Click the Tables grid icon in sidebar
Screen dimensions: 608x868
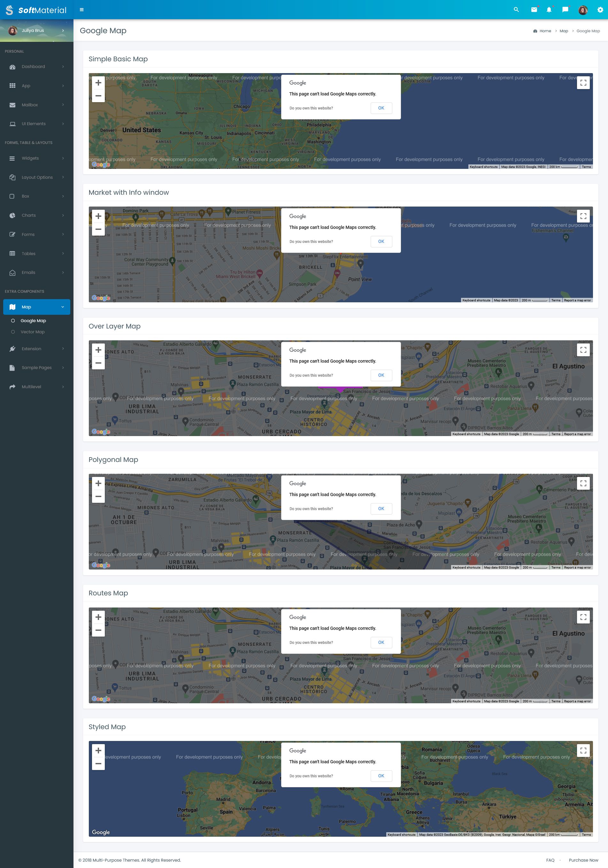point(12,254)
